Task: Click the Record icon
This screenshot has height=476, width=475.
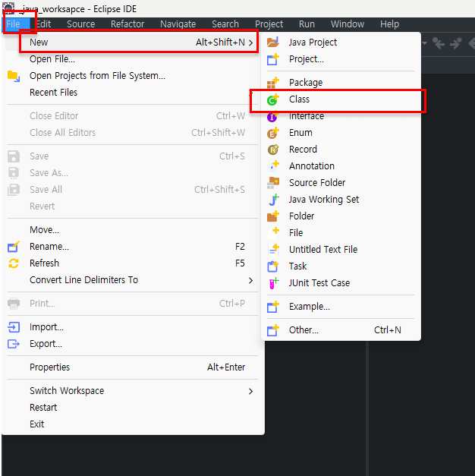Action: 273,150
